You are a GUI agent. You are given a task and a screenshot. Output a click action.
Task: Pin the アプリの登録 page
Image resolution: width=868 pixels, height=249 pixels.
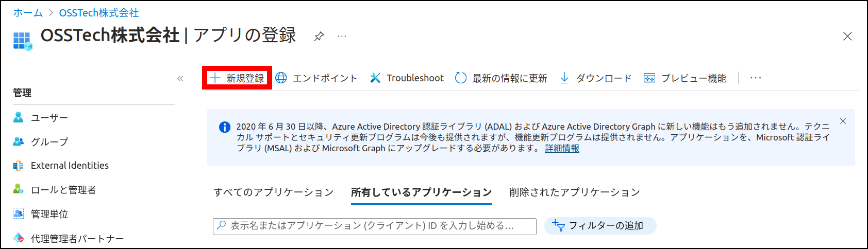[319, 36]
